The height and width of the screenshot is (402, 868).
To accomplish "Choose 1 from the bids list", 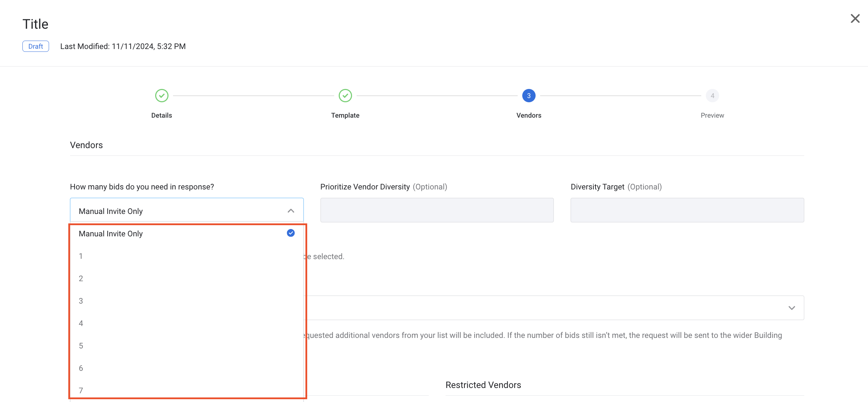I will tap(81, 256).
